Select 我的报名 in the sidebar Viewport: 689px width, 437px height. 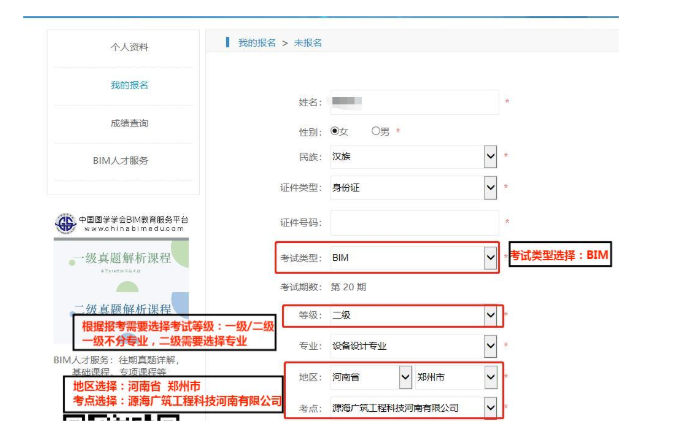tap(129, 85)
